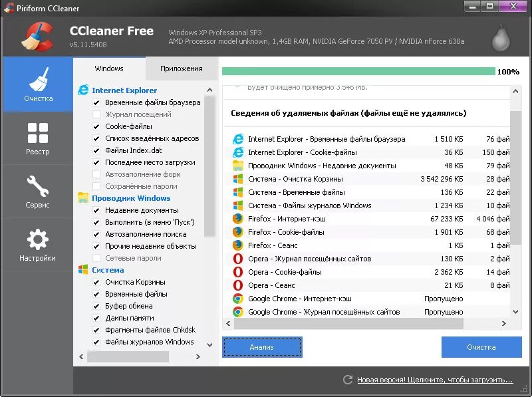This screenshot has height=397, width=532.
Task: Select the Проводник Windows category header
Action: click(x=131, y=198)
